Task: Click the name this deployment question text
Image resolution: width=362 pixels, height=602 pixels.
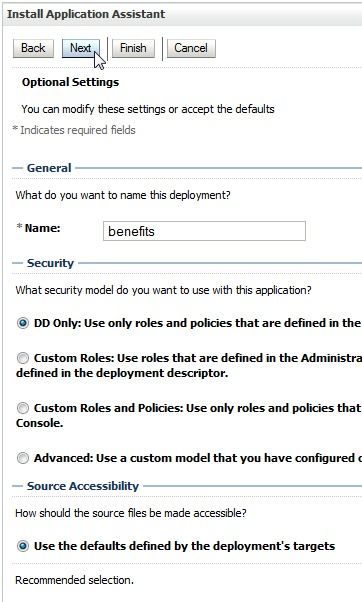Action: [123, 195]
